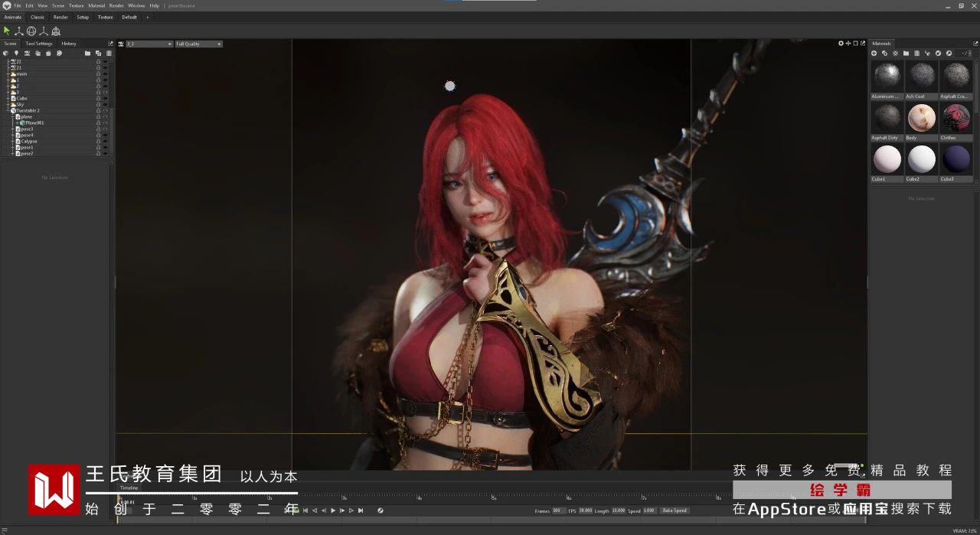This screenshot has width=980, height=535.
Task: Pop out the Scene panel
Action: point(110,44)
